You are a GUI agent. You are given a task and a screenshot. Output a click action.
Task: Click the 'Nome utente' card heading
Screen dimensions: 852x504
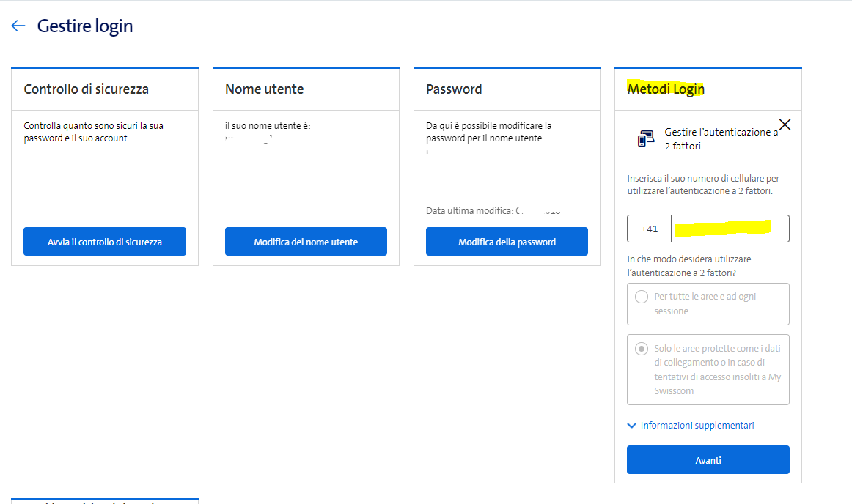pyautogui.click(x=264, y=89)
